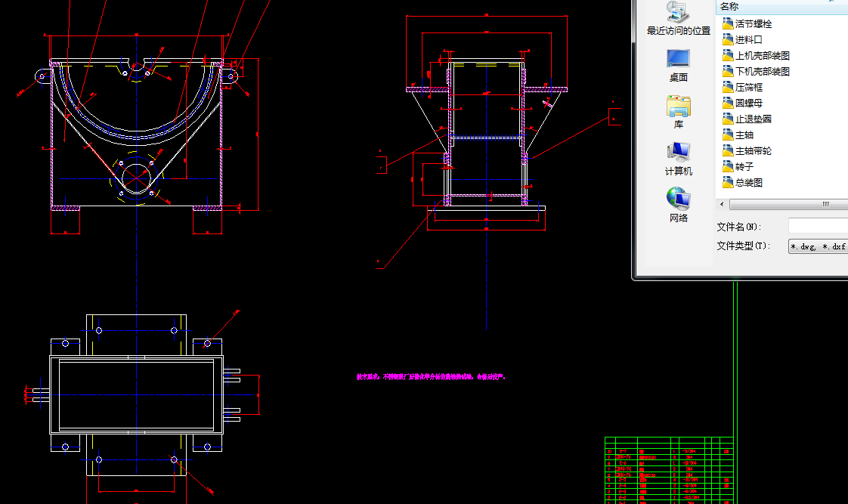Open the 文件类型 file type dropdown
This screenshot has height=504, width=848.
coord(818,246)
